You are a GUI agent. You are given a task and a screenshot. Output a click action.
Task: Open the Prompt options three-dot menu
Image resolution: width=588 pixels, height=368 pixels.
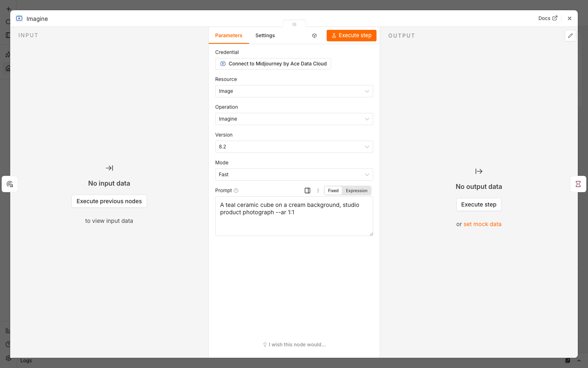318,191
